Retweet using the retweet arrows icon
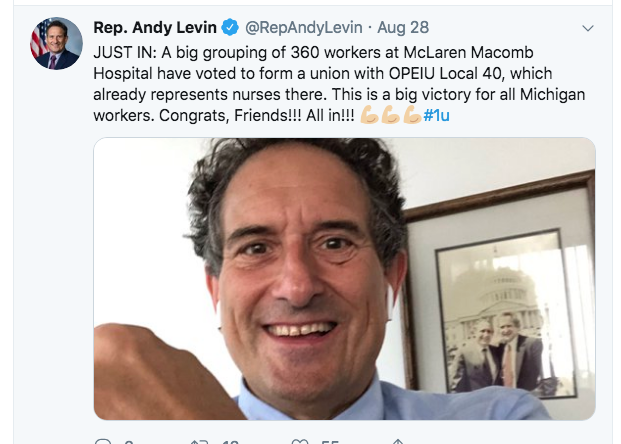621x444 pixels. (x=199, y=440)
